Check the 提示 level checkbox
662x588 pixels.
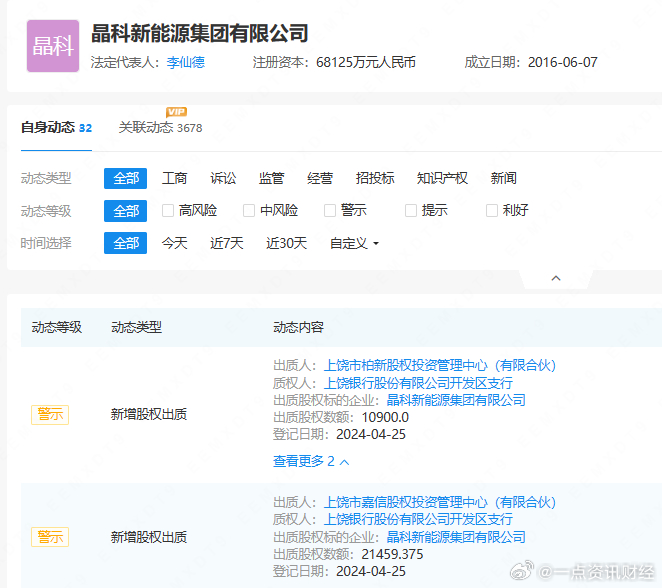[x=411, y=211]
